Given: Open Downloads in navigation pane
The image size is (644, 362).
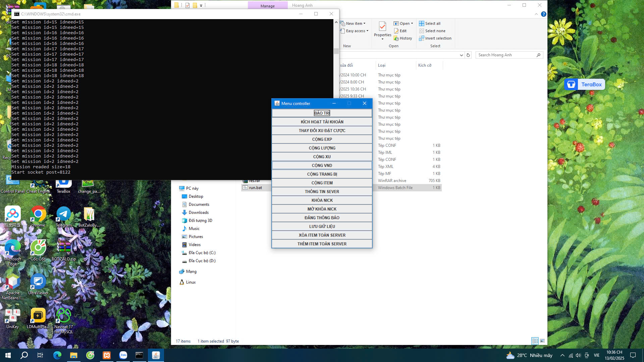Looking at the screenshot, I should pyautogui.click(x=198, y=213).
